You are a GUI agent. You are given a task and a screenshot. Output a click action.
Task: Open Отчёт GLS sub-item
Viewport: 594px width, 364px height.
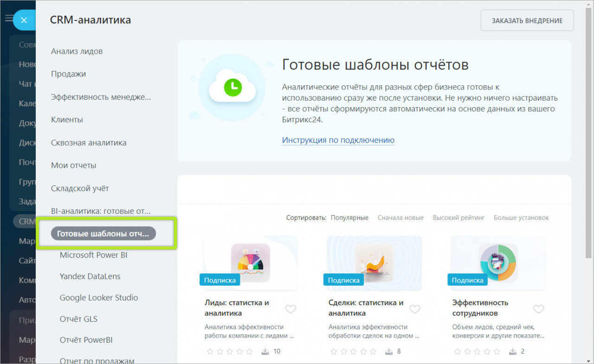(78, 319)
